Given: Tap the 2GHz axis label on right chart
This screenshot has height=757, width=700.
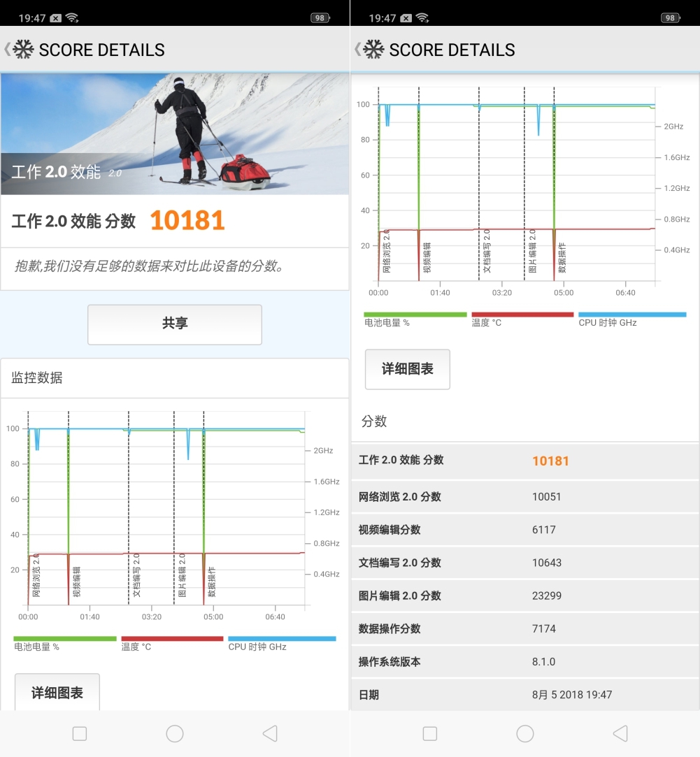Looking at the screenshot, I should pyautogui.click(x=673, y=127).
